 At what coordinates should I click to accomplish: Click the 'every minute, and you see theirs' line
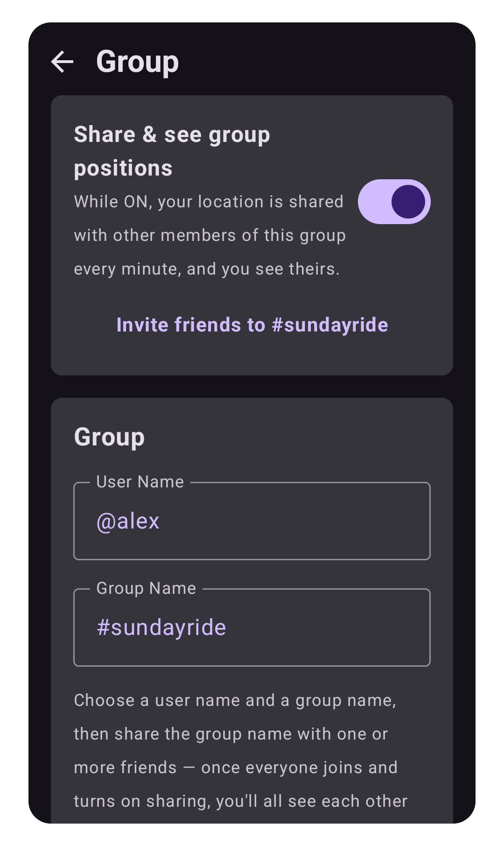pos(207,269)
